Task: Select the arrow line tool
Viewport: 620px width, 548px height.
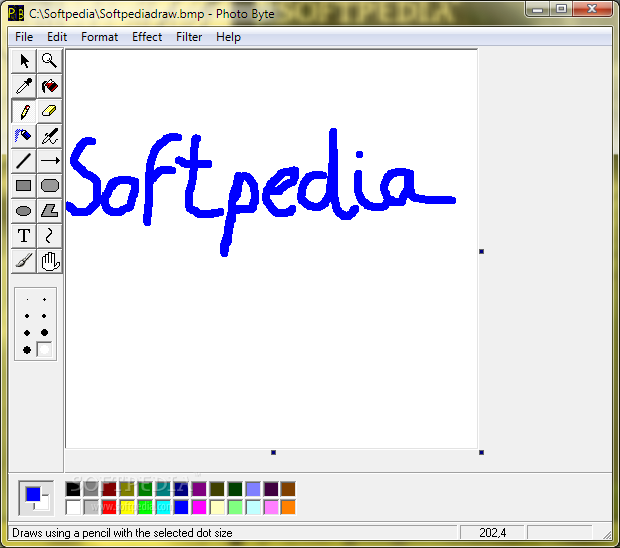Action: (49, 161)
